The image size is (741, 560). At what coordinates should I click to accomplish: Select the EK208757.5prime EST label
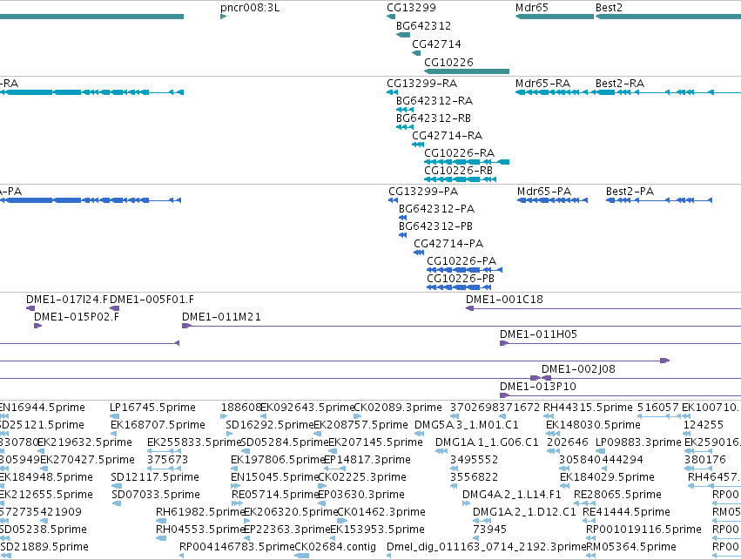tap(360, 424)
